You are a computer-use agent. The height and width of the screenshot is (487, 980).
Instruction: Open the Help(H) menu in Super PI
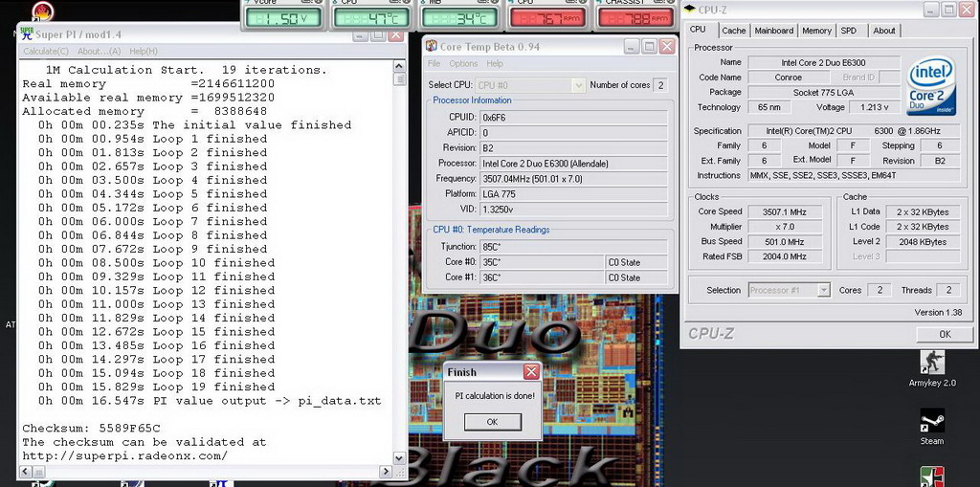[144, 52]
